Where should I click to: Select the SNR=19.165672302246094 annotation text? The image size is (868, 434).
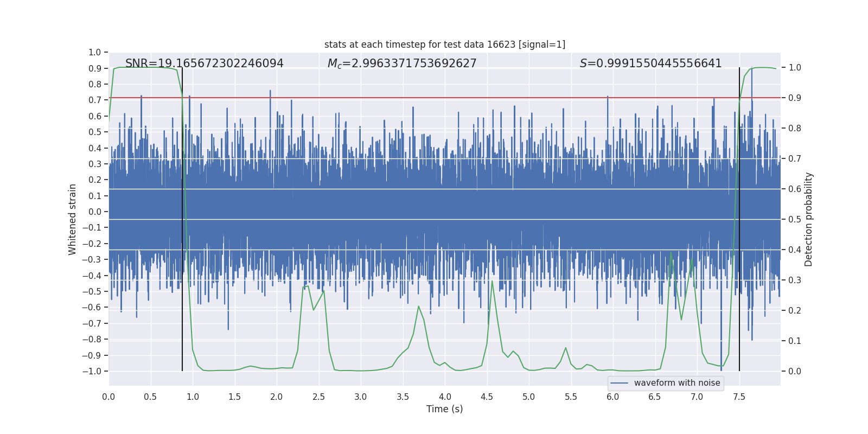[204, 63]
